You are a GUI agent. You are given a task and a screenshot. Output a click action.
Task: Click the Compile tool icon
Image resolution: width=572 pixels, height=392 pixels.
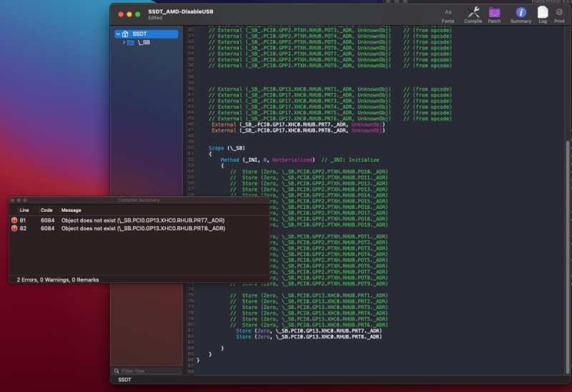[473, 12]
